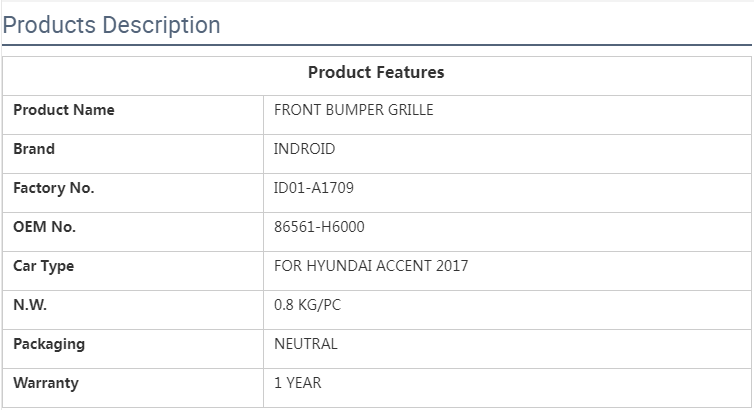The width and height of the screenshot is (754, 410).
Task: Click the NEUTRAL packaging value
Action: pyautogui.click(x=306, y=344)
